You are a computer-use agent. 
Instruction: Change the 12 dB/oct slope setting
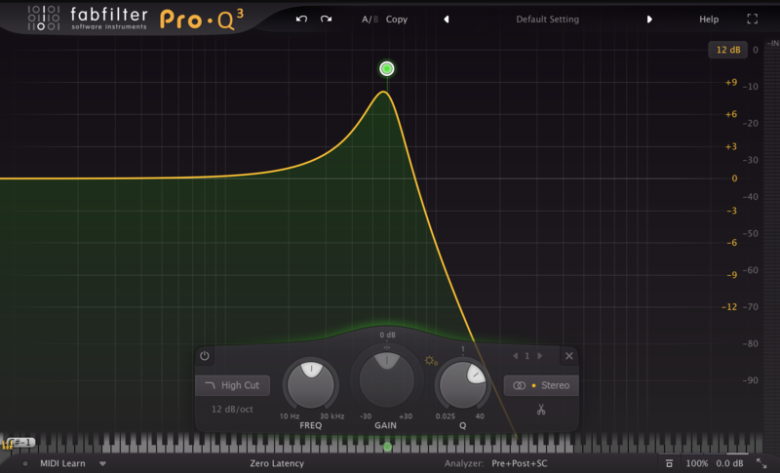click(232, 409)
